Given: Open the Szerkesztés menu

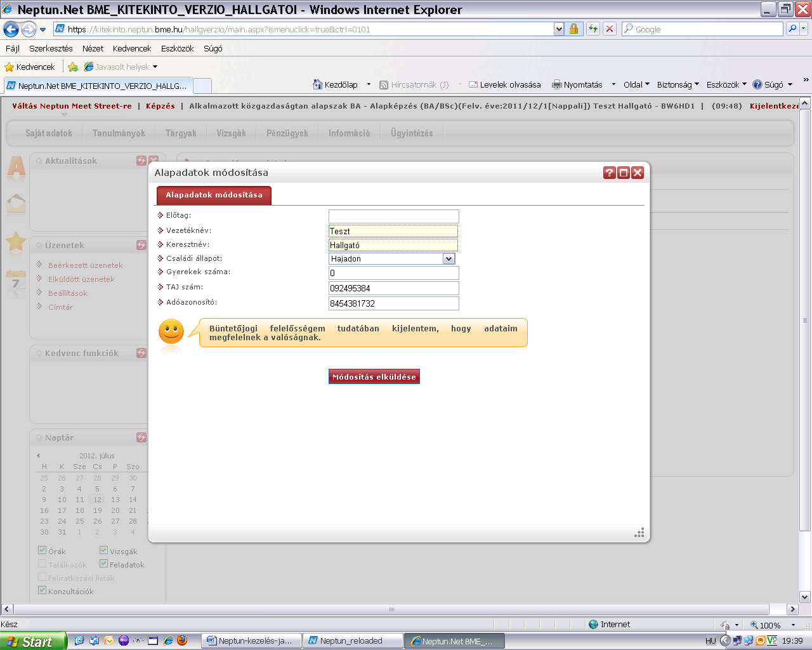Looking at the screenshot, I should coord(51,48).
